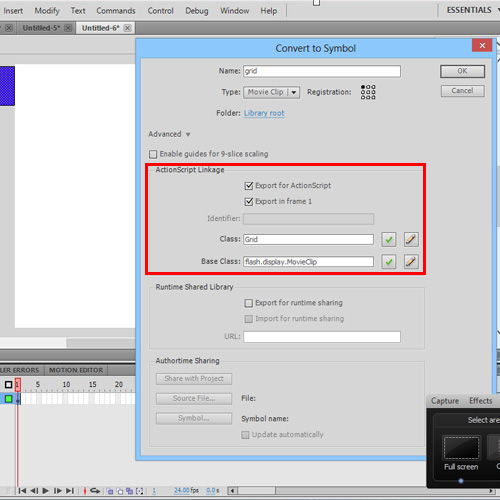Click the Base Class input field
Viewport: 500px width, 500px height.
308,262
